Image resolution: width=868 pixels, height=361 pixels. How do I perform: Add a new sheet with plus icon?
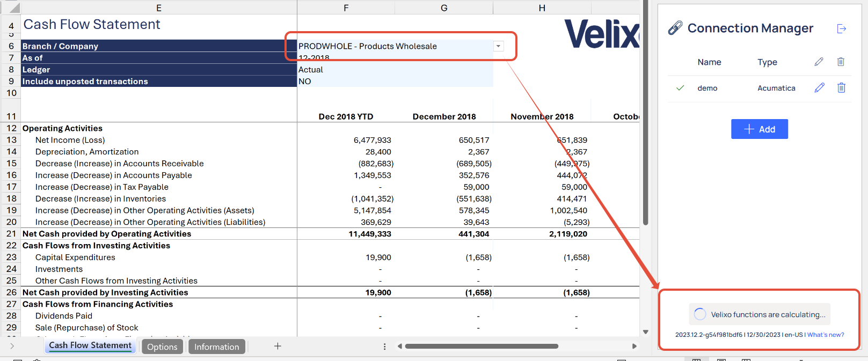[x=278, y=347]
